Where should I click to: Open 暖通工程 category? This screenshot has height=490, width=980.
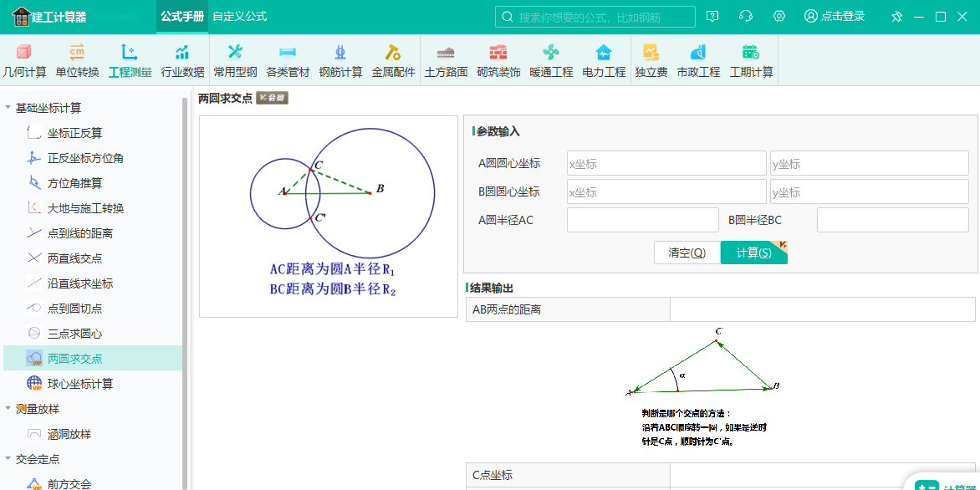pos(551,61)
